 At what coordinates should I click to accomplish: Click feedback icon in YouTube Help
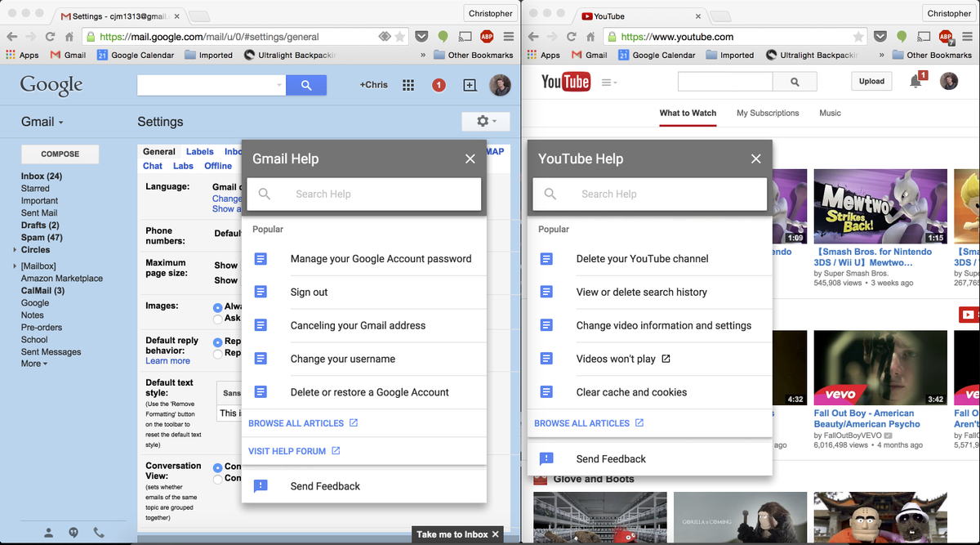pyautogui.click(x=546, y=459)
